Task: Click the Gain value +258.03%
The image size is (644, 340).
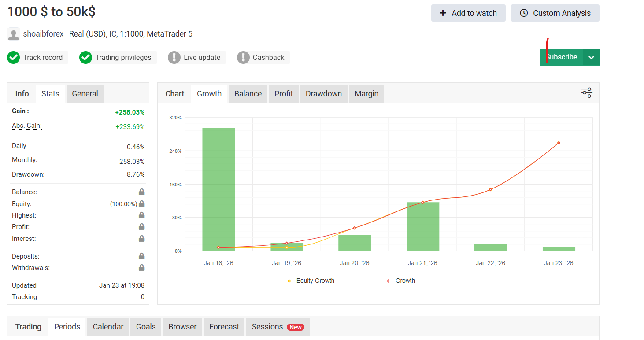Action: 130,112
